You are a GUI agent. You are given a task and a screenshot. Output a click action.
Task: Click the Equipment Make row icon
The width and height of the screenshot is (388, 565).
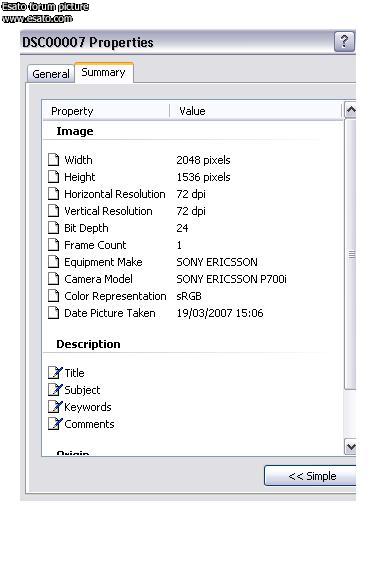pos(54,262)
